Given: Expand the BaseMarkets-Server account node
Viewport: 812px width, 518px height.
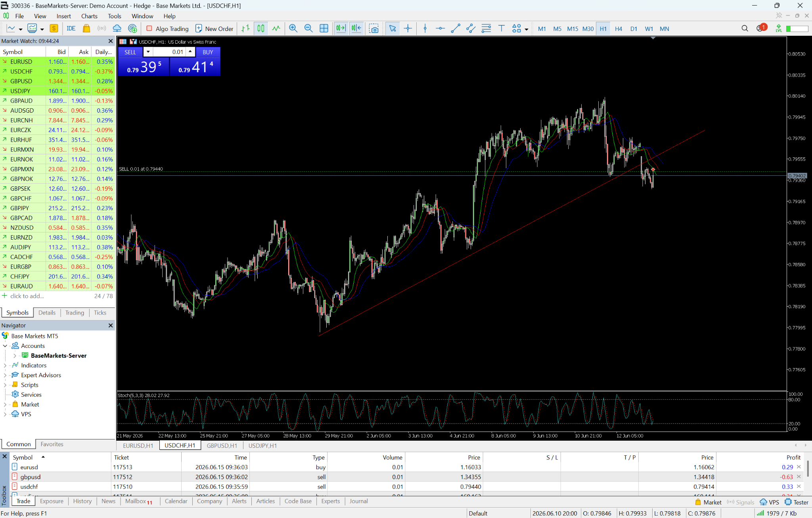Looking at the screenshot, I should click(x=15, y=356).
